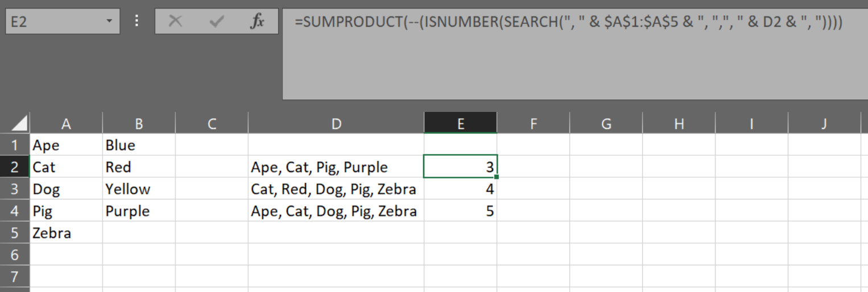
Task: Click the fill handle of cell E2
Action: click(x=497, y=177)
